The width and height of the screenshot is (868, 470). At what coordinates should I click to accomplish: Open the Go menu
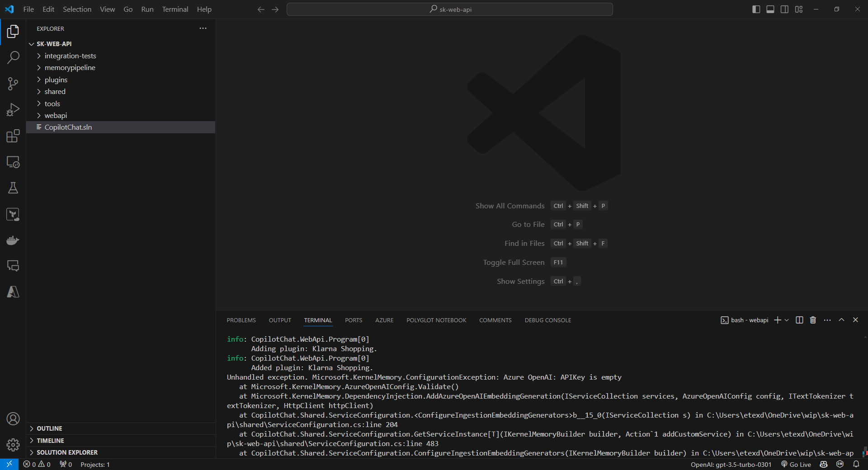(128, 9)
